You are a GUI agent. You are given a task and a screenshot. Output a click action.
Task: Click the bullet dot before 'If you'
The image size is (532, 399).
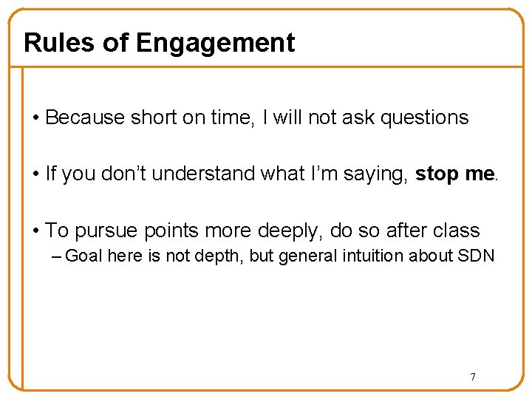pyautogui.click(x=35, y=174)
